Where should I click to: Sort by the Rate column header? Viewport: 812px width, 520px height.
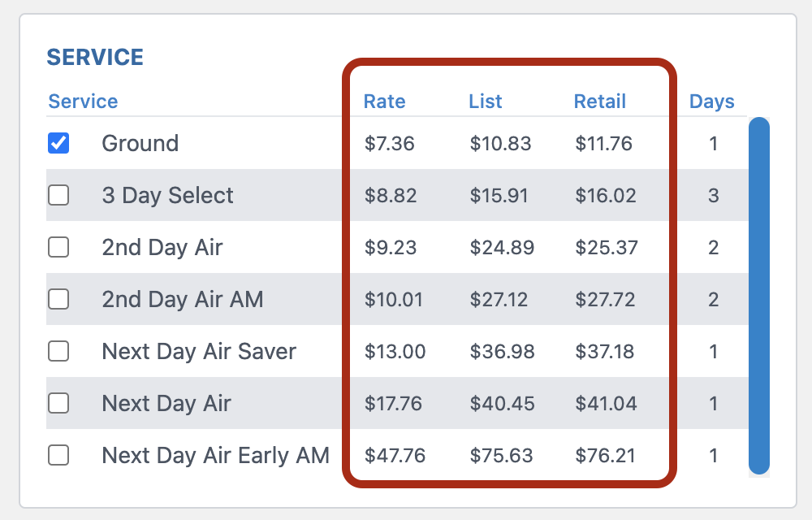point(384,102)
